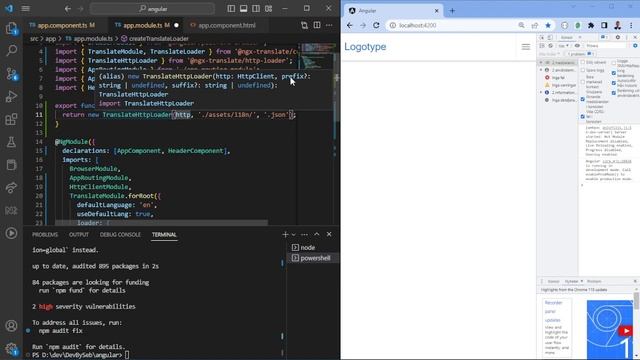Open the webpage hamburger menu
The height and width of the screenshot is (360, 640).
tap(526, 47)
